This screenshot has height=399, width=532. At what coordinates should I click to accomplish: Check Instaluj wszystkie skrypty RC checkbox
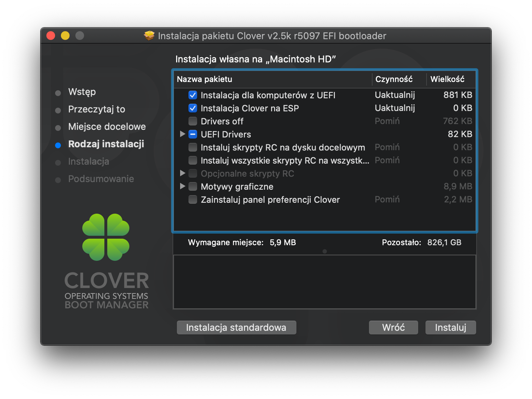[x=193, y=161]
